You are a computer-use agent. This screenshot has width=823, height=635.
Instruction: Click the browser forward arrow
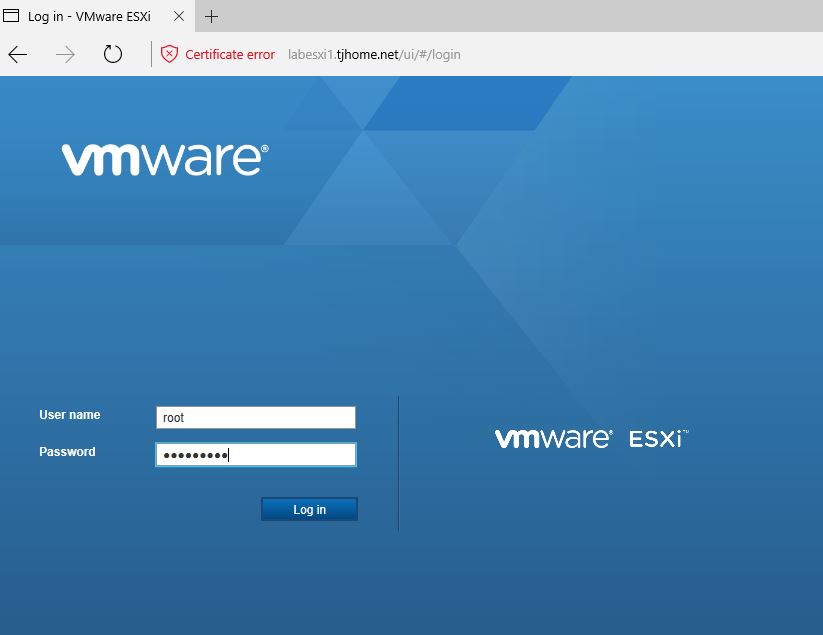[x=65, y=55]
